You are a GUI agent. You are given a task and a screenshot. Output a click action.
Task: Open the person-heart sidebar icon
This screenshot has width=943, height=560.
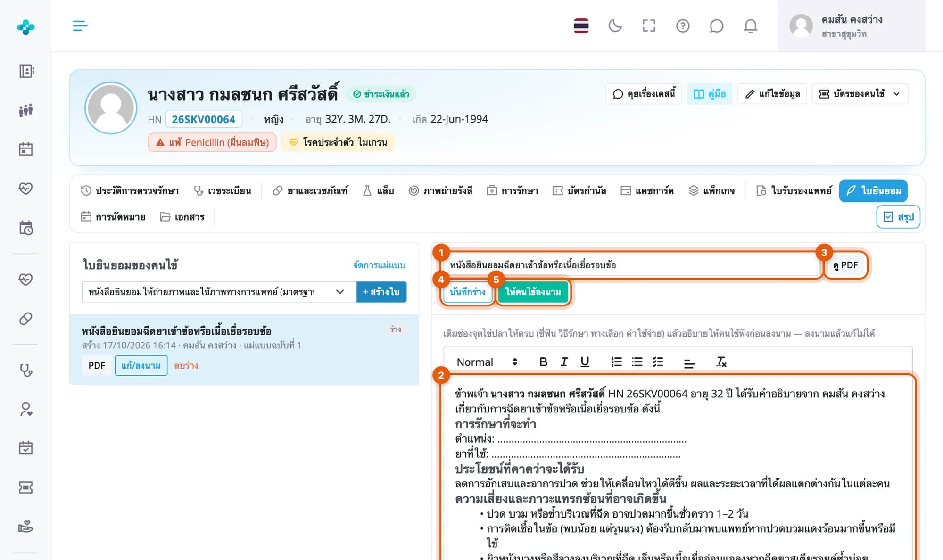click(26, 409)
